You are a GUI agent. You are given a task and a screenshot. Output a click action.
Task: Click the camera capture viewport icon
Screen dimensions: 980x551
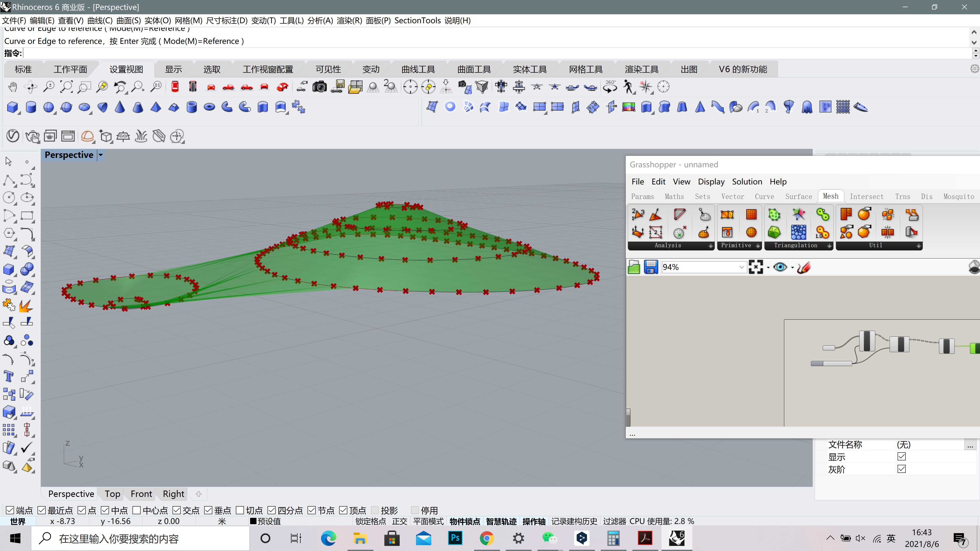[320, 87]
